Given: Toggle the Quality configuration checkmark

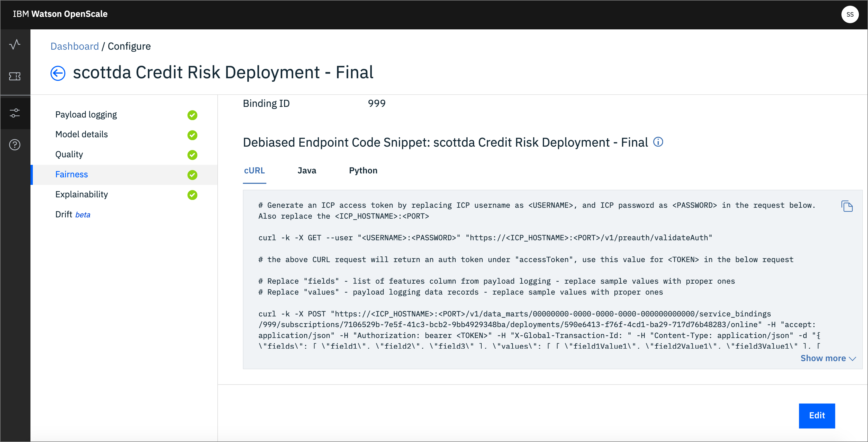Looking at the screenshot, I should coord(192,154).
